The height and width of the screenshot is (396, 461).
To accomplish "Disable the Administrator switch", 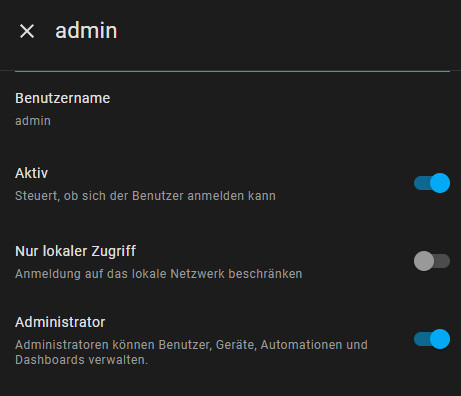I will pos(432,339).
